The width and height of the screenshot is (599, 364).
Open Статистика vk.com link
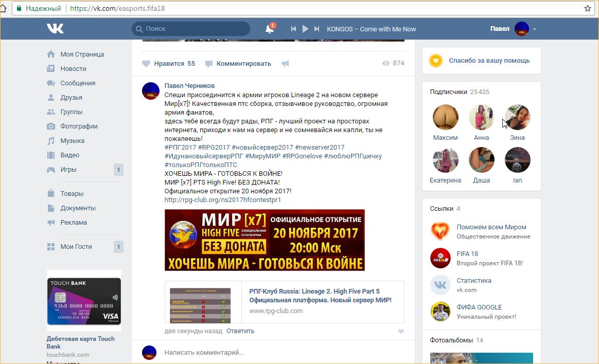pyautogui.click(x=474, y=280)
